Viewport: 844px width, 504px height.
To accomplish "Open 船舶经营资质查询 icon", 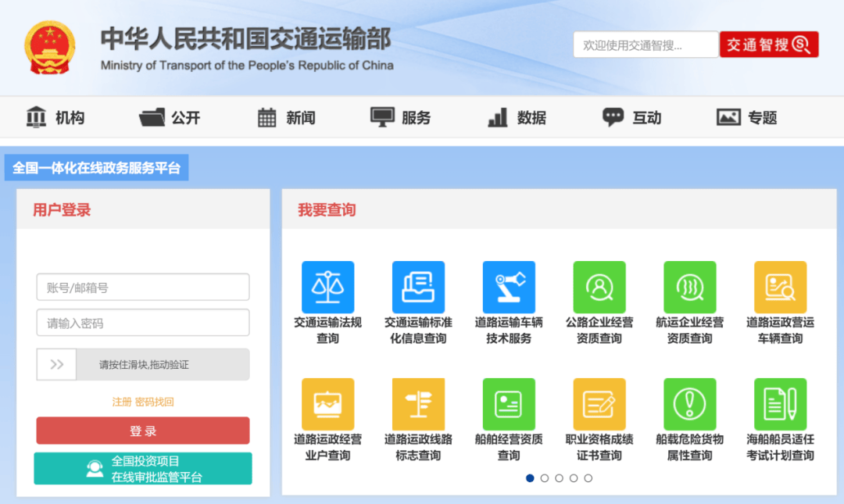I will tap(509, 404).
